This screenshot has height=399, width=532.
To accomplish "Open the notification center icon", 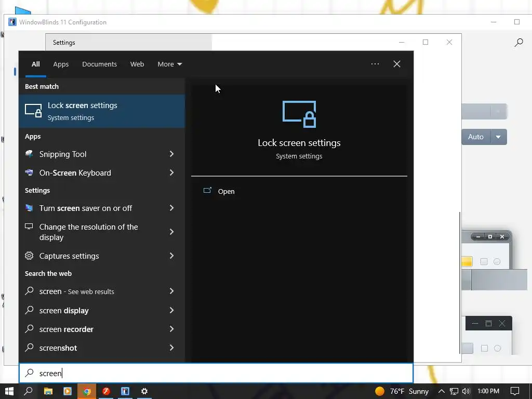I will 515,391.
